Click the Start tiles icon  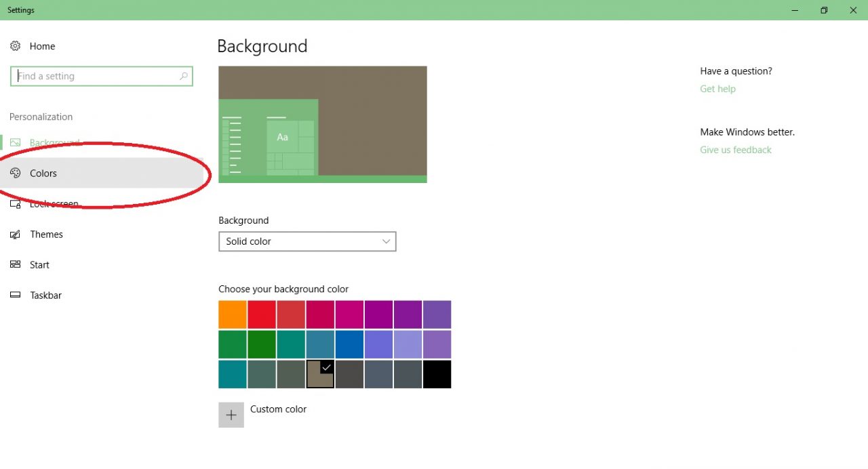pyautogui.click(x=15, y=265)
